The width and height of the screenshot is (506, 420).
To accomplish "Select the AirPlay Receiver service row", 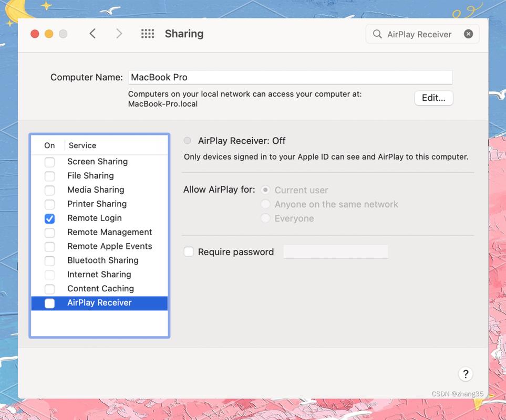I will (x=99, y=303).
